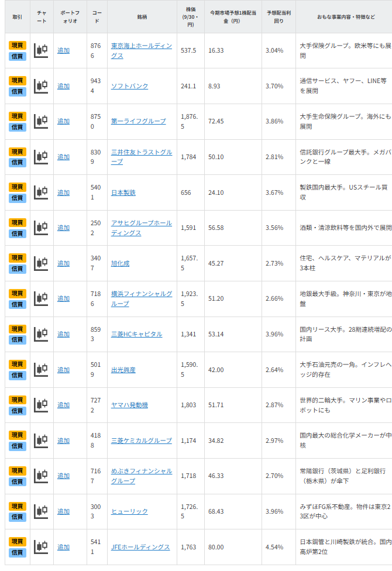This screenshot has height=571, width=392.
Task: Open chart icon for 三菱HCキャピタル
Action: 41,334
